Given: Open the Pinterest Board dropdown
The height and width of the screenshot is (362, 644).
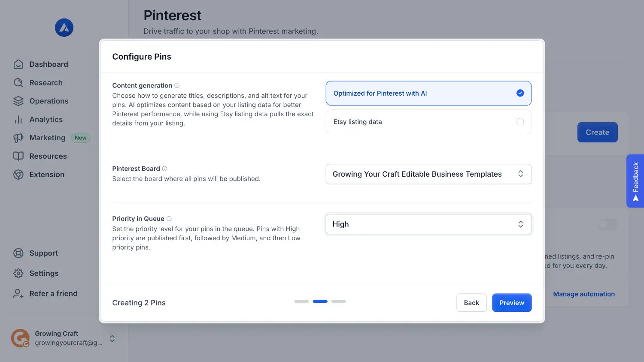Looking at the screenshot, I should pos(428,174).
